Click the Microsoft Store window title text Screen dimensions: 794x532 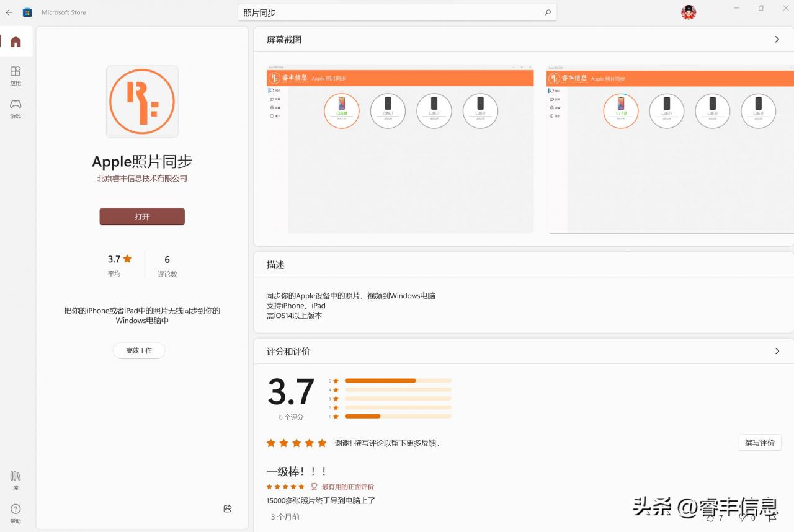64,12
